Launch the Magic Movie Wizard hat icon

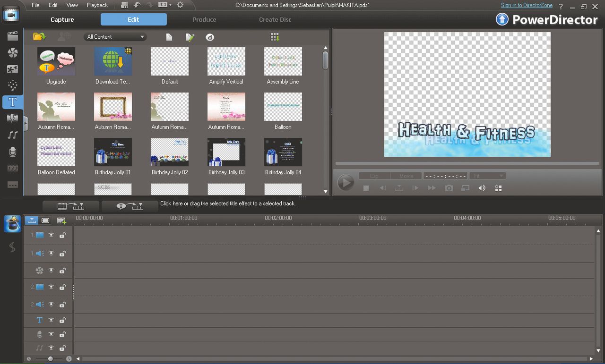click(13, 224)
